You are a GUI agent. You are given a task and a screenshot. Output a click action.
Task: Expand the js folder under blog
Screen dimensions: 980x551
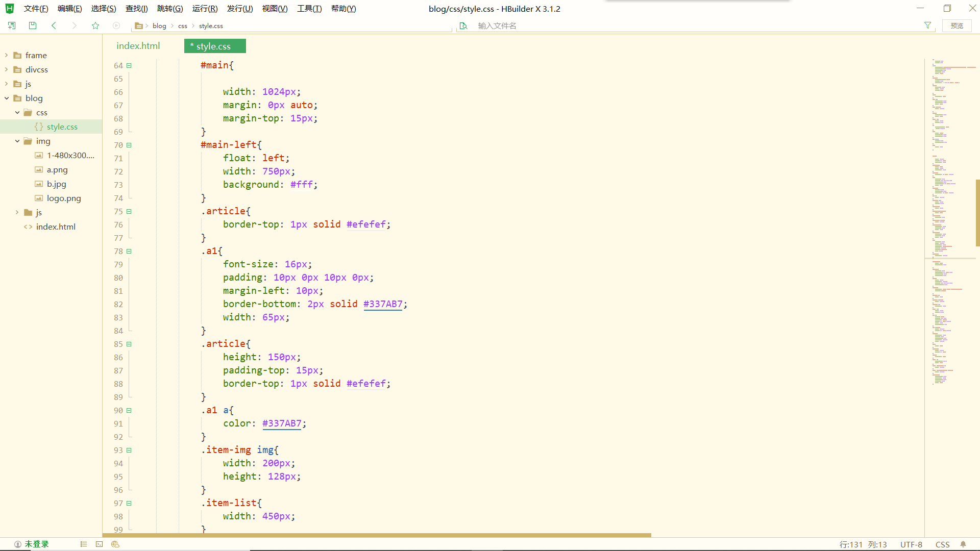tap(17, 212)
